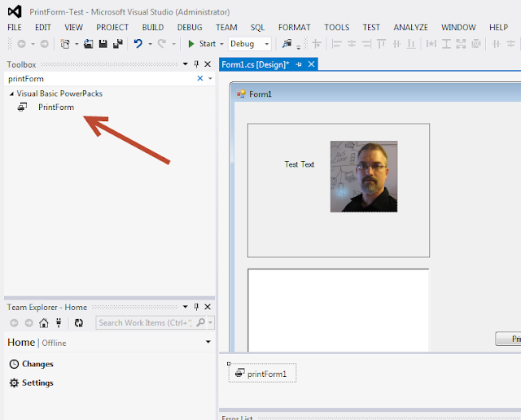The image size is (521, 420).
Task: Click the Navigate Backward toolbar icon
Action: [22, 44]
